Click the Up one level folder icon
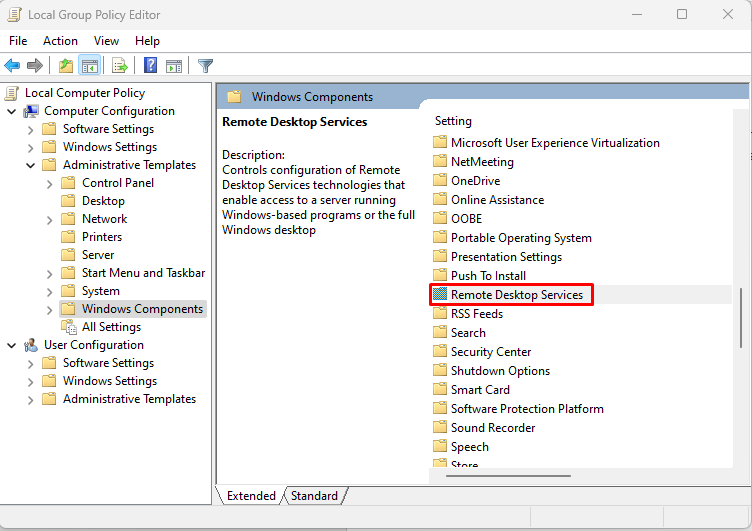This screenshot has height=531, width=752. coord(66,65)
